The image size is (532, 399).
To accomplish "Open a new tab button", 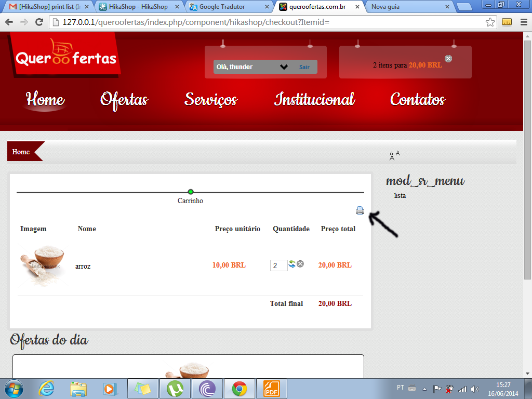I will [464, 7].
